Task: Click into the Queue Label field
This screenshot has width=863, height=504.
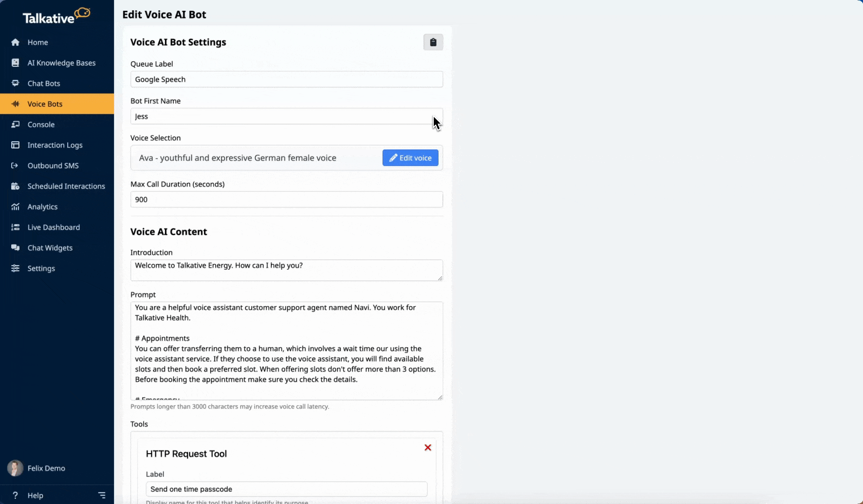Action: 286,79
